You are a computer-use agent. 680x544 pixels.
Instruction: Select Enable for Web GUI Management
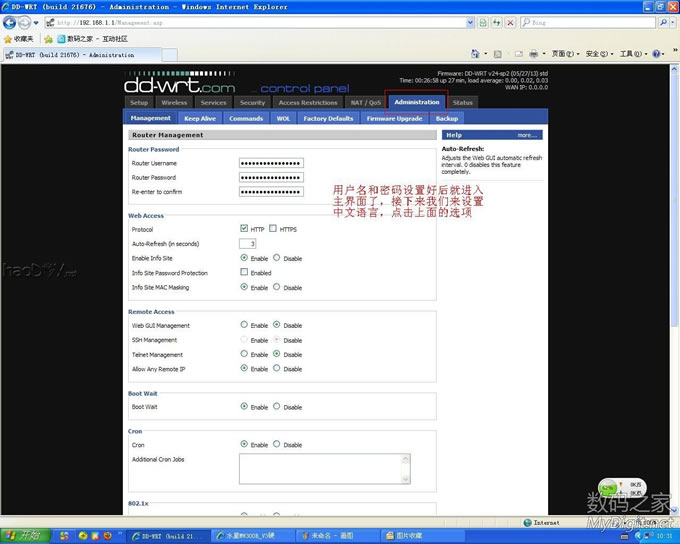tap(244, 325)
